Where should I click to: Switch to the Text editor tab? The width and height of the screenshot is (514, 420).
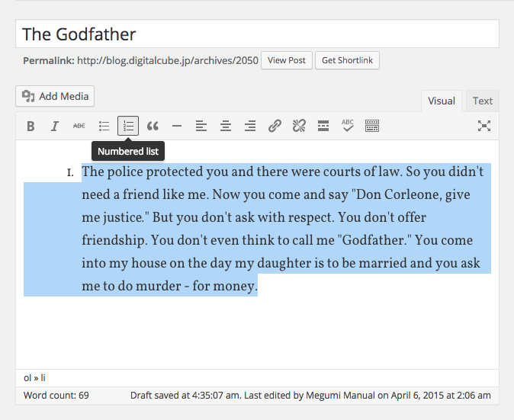pos(482,101)
